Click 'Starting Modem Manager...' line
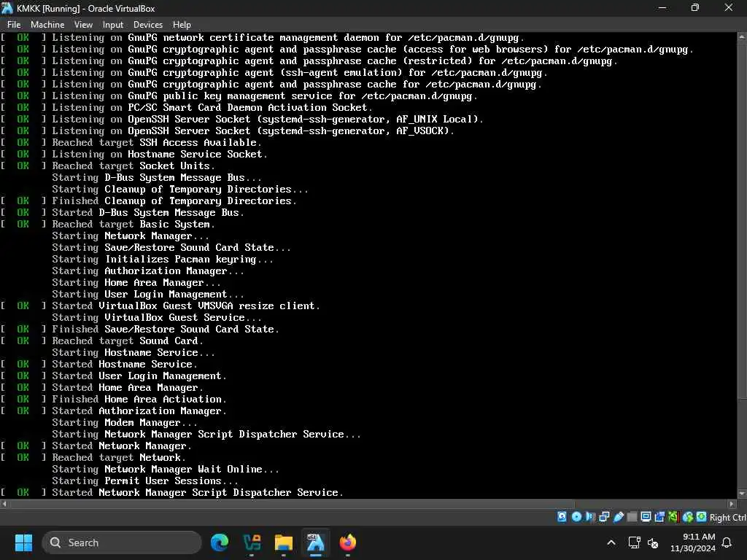The image size is (747, 560). (x=124, y=423)
